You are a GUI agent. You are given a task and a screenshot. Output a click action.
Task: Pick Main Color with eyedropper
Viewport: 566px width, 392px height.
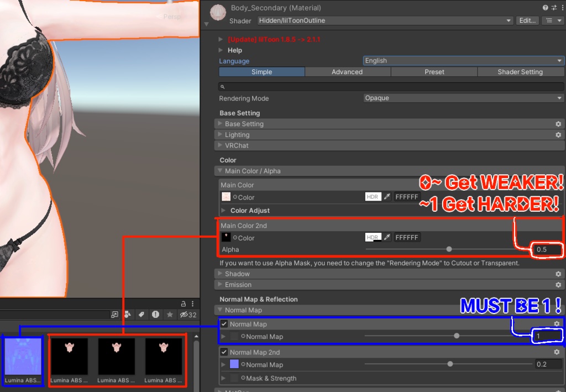387,197
